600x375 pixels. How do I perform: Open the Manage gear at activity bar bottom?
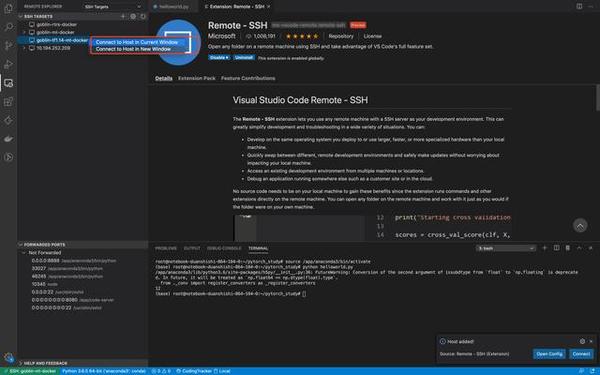[x=8, y=357]
